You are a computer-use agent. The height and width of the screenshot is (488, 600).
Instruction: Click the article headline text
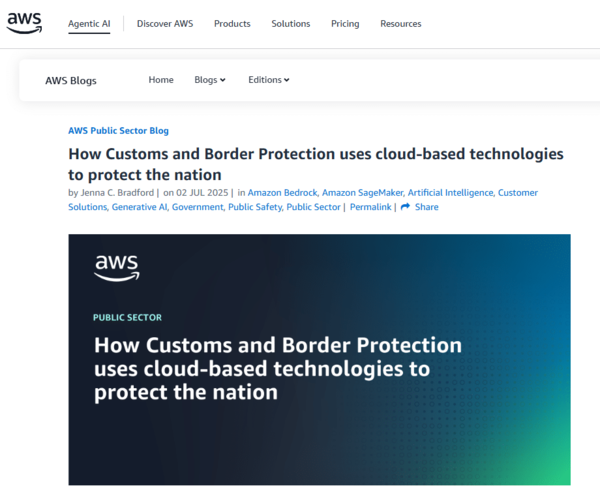click(316, 164)
